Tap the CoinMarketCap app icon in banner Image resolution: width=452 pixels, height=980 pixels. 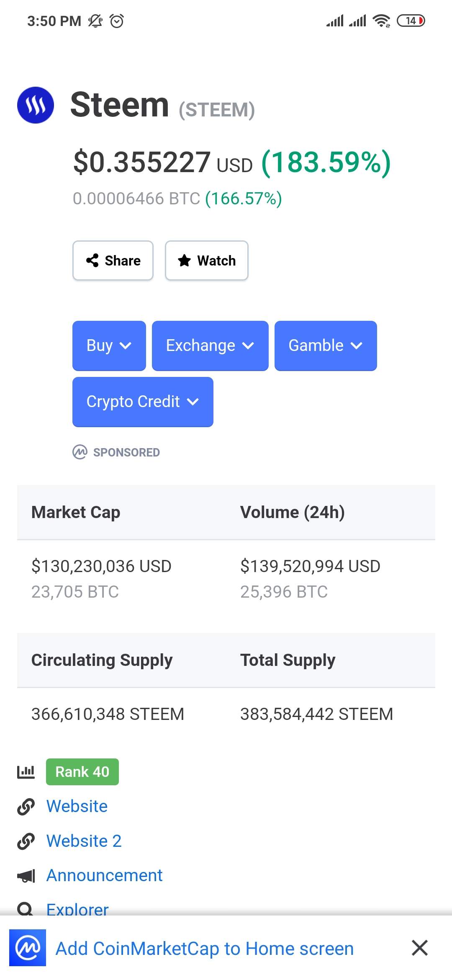click(x=28, y=948)
